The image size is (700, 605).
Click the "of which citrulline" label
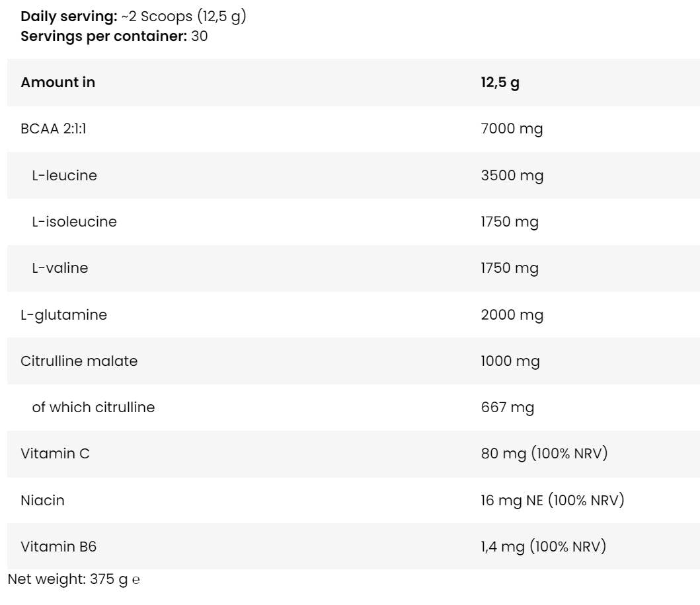(93, 408)
